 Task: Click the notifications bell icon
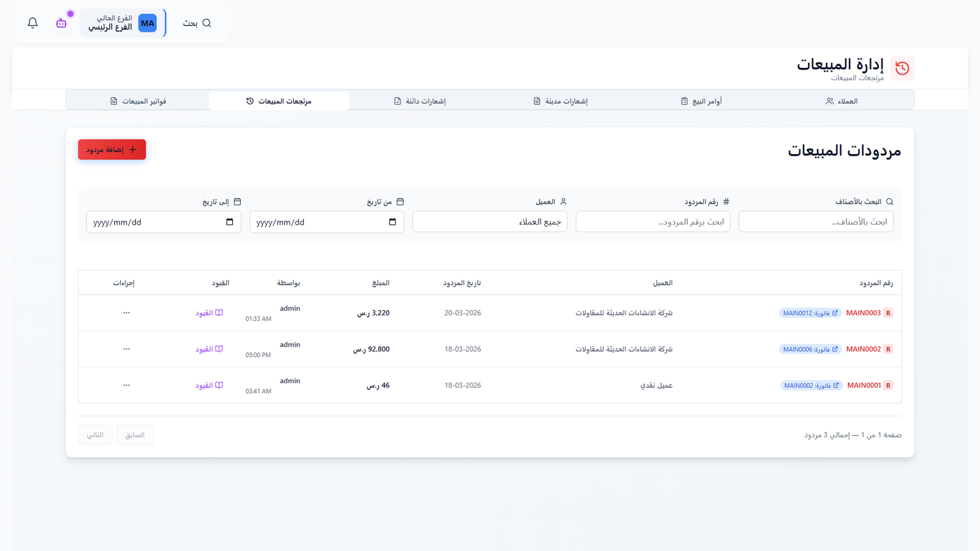32,23
